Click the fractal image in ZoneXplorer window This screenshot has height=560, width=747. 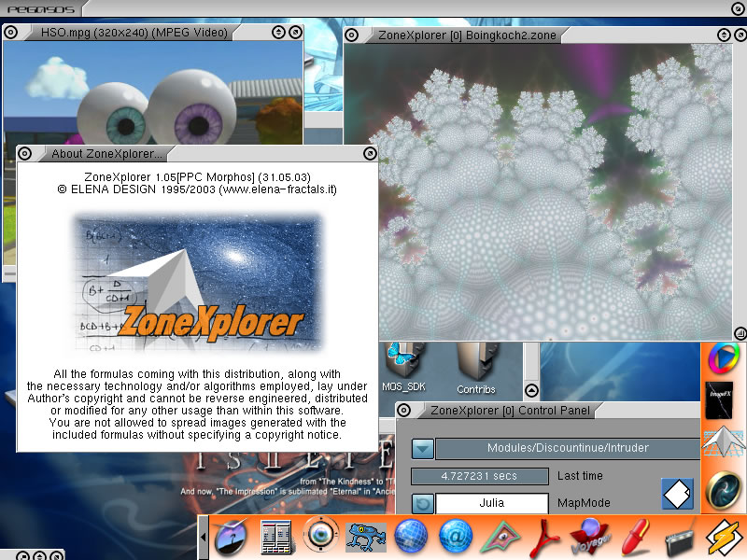tap(538, 192)
